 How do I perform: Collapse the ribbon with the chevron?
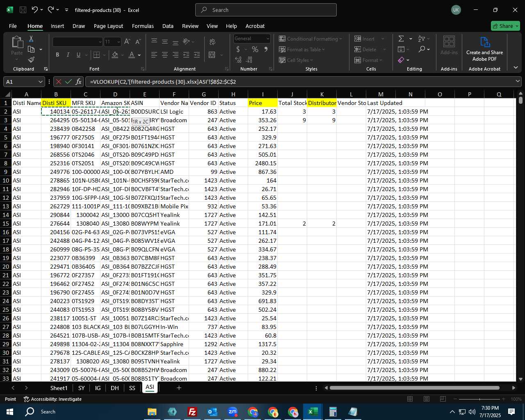coord(516,68)
